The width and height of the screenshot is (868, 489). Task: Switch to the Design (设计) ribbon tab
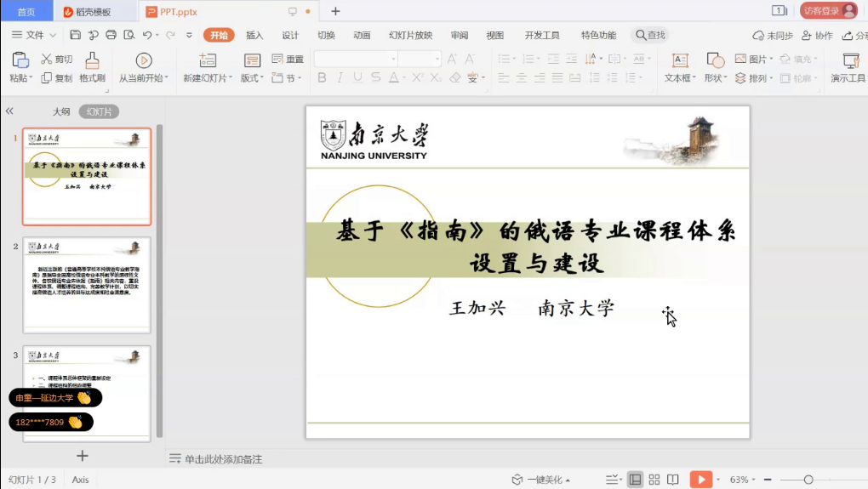click(290, 35)
